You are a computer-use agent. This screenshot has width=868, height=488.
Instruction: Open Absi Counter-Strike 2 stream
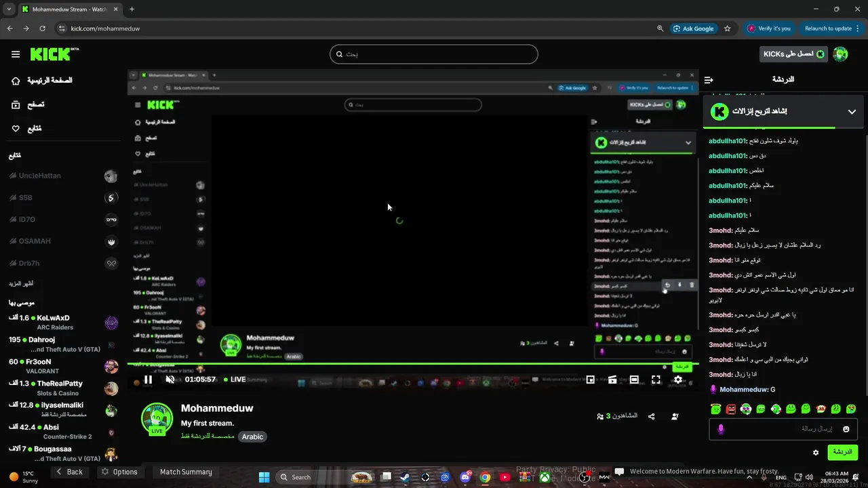[x=64, y=432]
